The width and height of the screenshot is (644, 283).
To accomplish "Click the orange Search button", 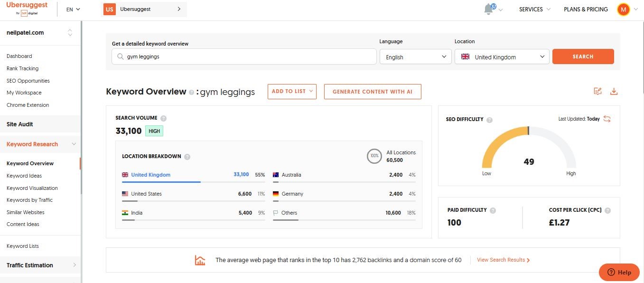I will click(x=583, y=57).
